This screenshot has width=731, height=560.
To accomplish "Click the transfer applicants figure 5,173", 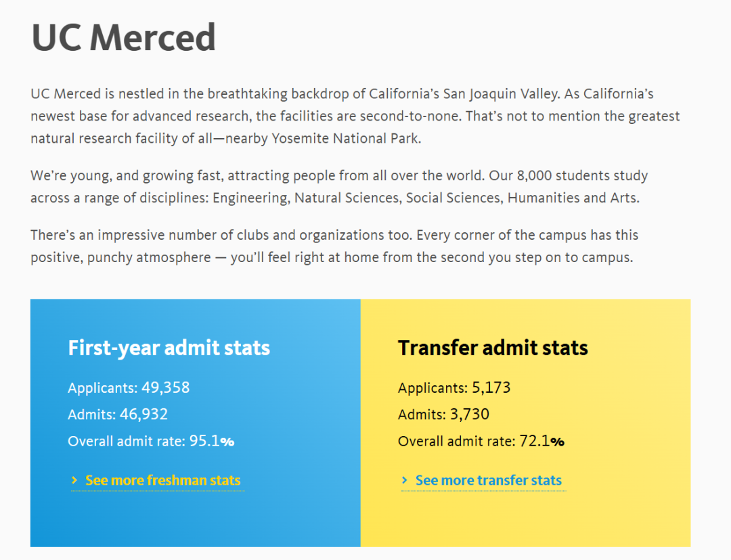I will pos(491,388).
